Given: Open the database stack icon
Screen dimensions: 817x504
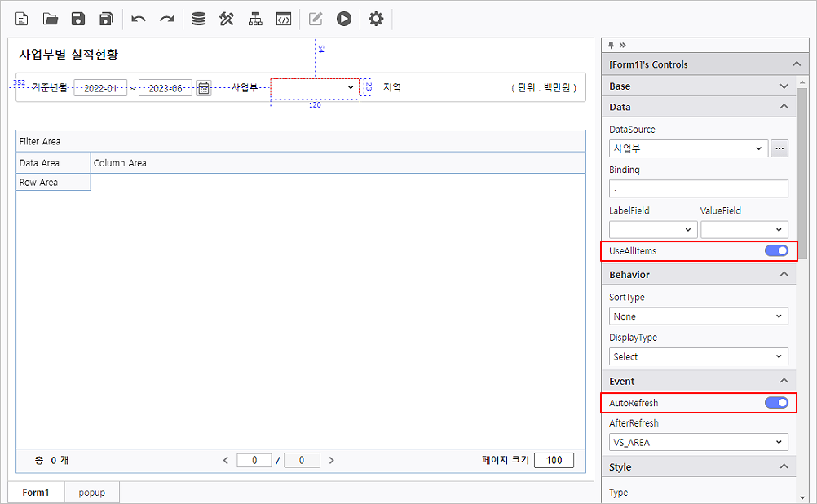Looking at the screenshot, I should pos(198,19).
